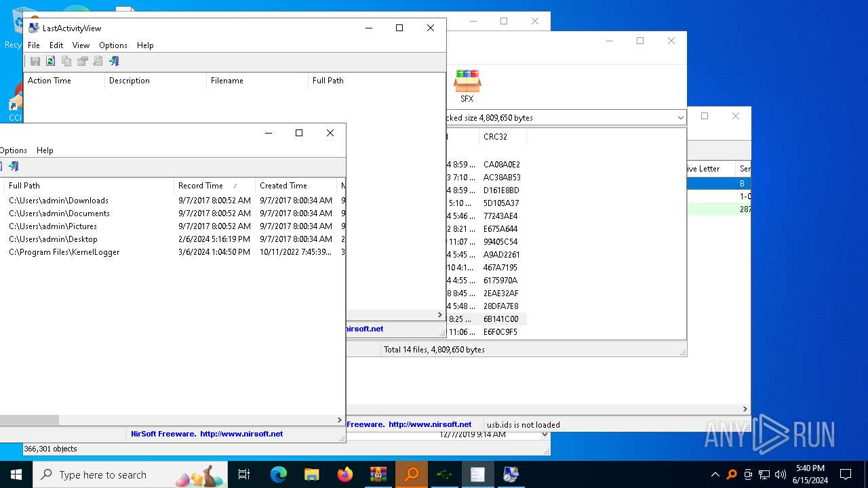The height and width of the screenshot is (488, 868).
Task: Click the Properties icon in LastActivityView toolbar
Action: pyautogui.click(x=82, y=61)
